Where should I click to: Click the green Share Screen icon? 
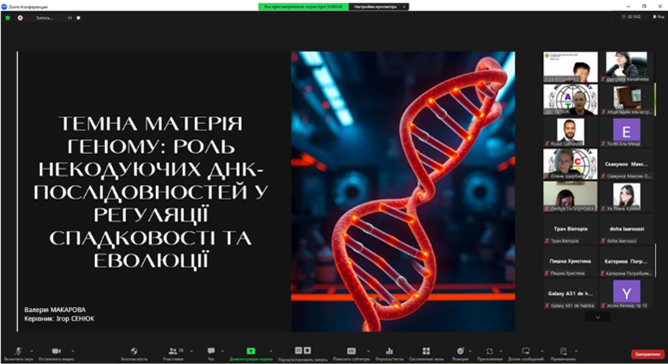(251, 351)
